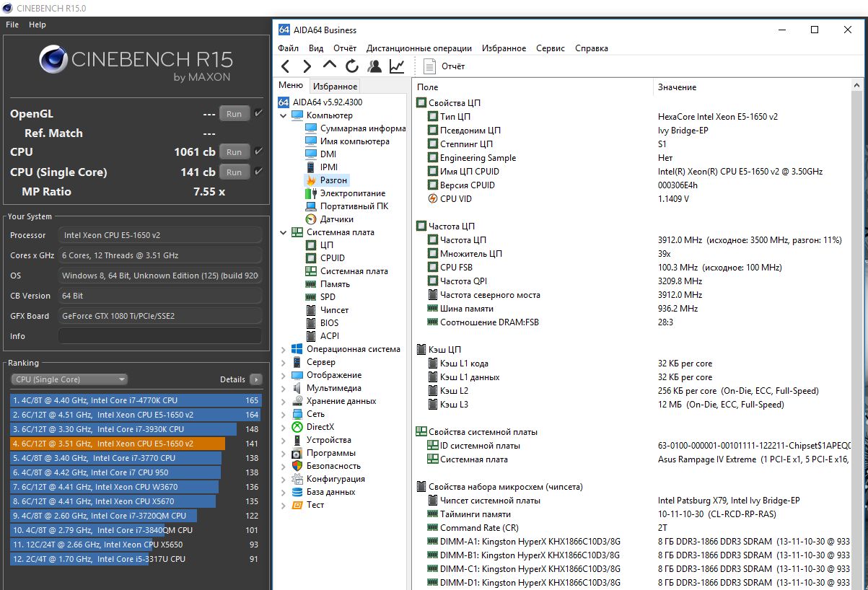Open Cinebench Help menu
Screen dimensions: 868x590
[38, 25]
